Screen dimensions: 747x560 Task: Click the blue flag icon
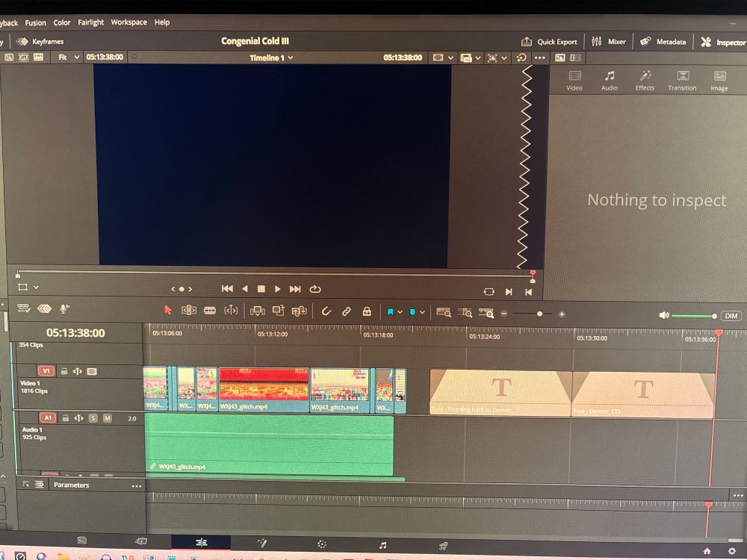coord(390,312)
